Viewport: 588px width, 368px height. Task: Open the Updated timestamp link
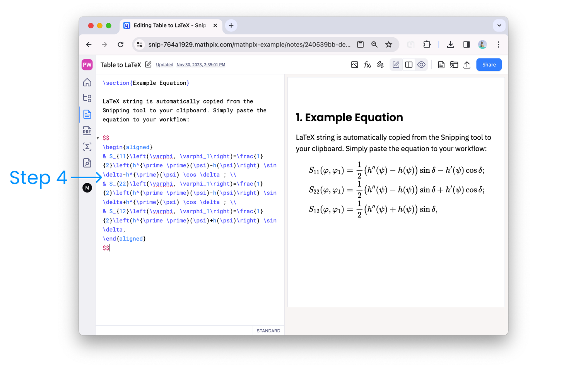coord(164,65)
